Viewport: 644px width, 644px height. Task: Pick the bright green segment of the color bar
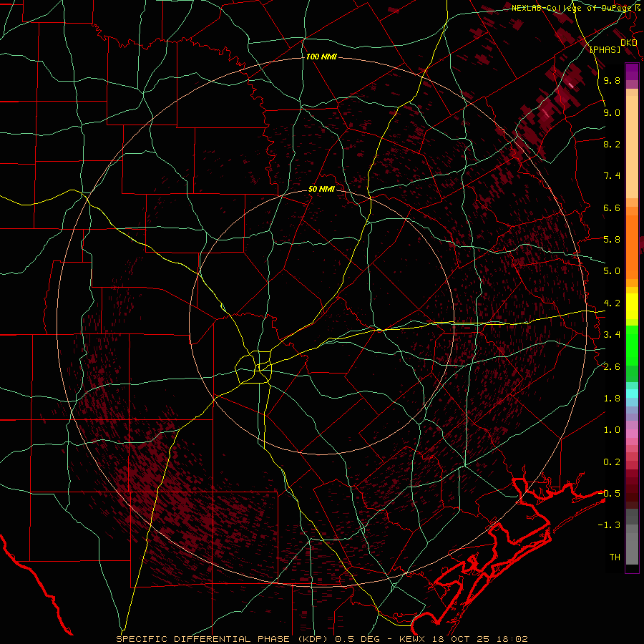point(632,346)
